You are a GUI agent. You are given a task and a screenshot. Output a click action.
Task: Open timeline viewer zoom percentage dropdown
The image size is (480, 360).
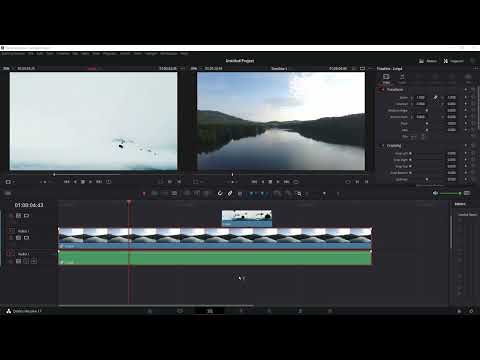tap(195, 68)
